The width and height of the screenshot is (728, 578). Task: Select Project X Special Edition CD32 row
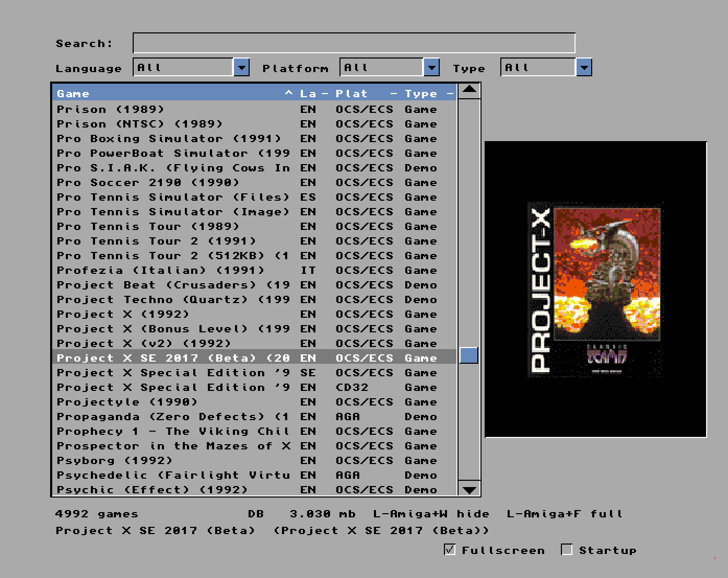coord(254,387)
